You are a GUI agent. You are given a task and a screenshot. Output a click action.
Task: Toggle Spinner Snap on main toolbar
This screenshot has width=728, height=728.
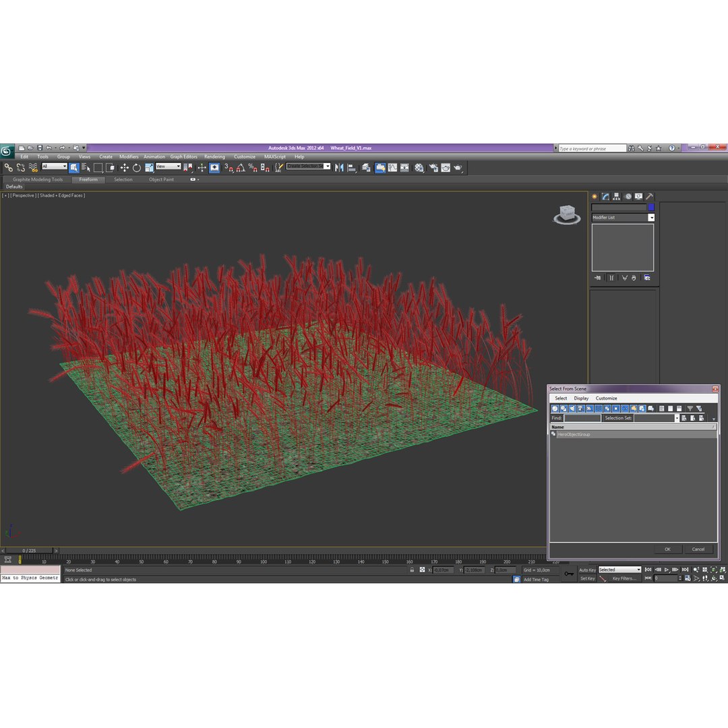[x=265, y=168]
